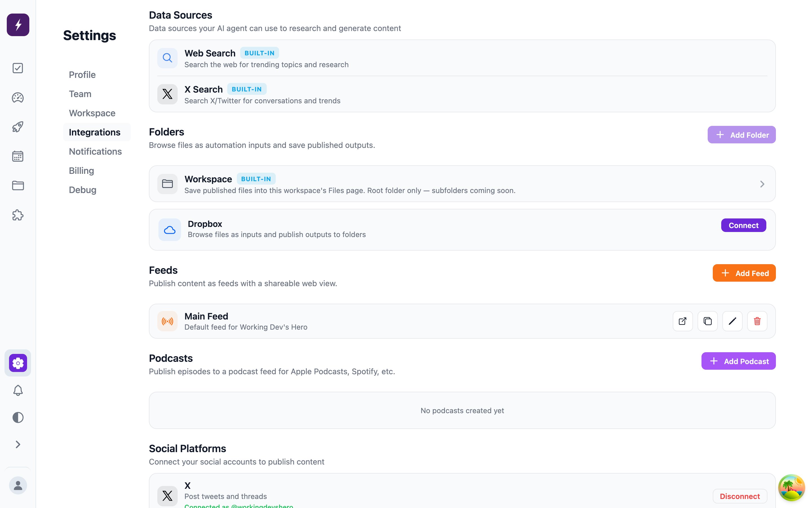The image size is (812, 508).
Task: Click the Social Platforms heading
Action: 187,448
